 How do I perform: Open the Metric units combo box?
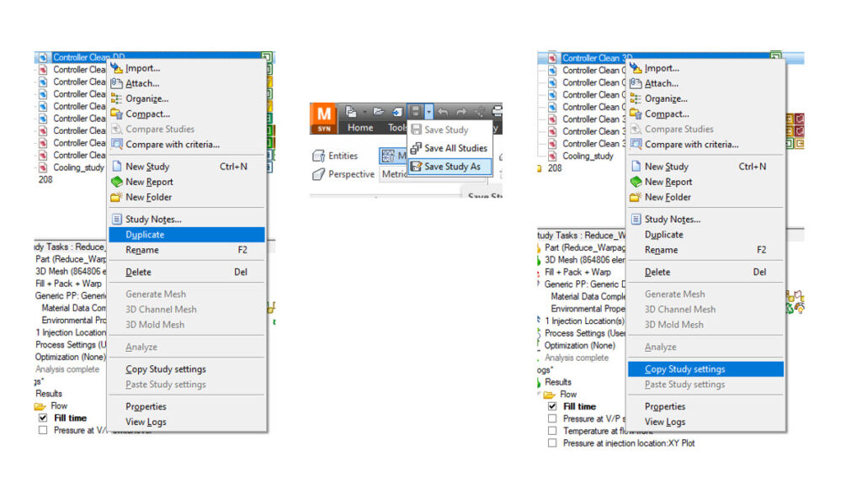(433, 174)
